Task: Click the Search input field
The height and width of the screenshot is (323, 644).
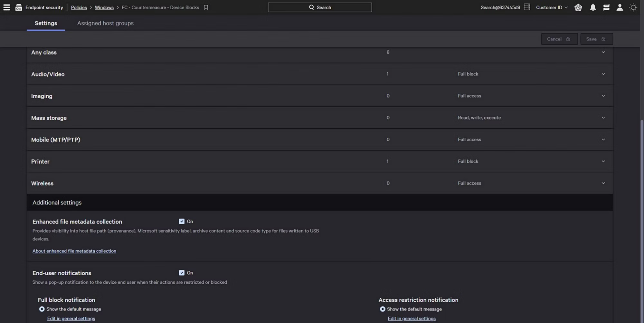Action: [x=319, y=7]
